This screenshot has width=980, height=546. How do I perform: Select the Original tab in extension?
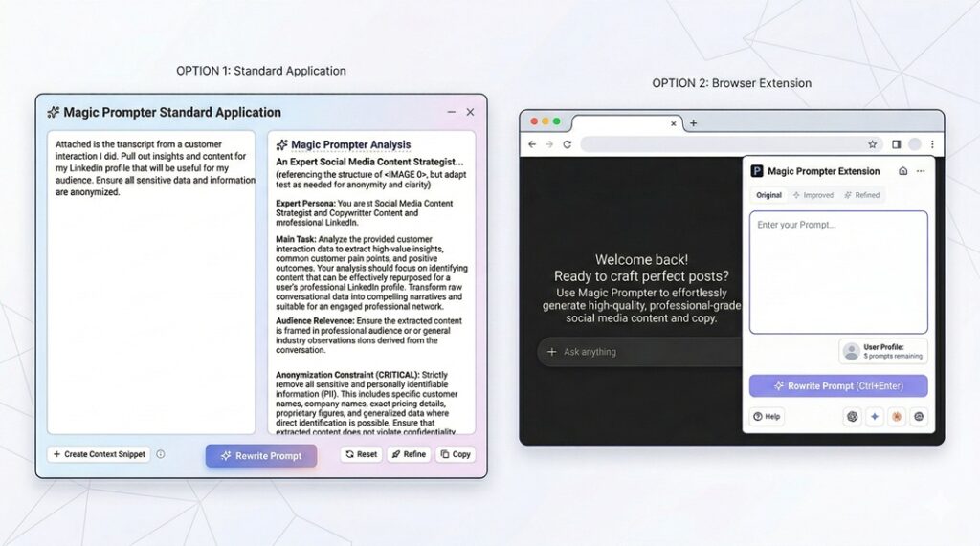[768, 195]
